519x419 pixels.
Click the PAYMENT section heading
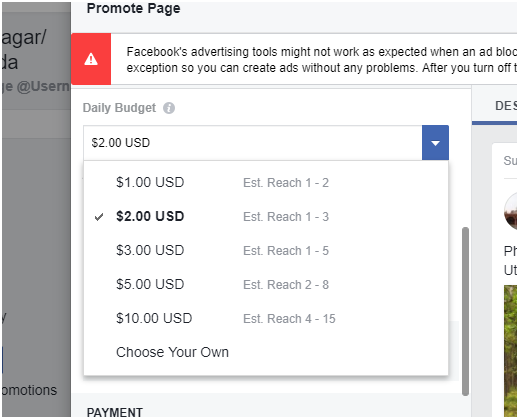[x=115, y=413]
